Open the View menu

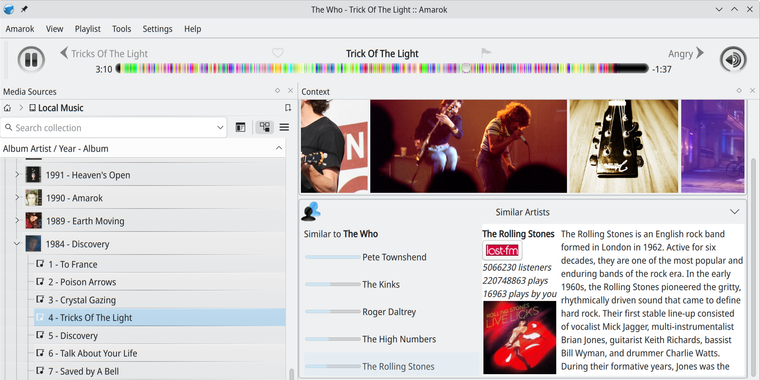[54, 29]
